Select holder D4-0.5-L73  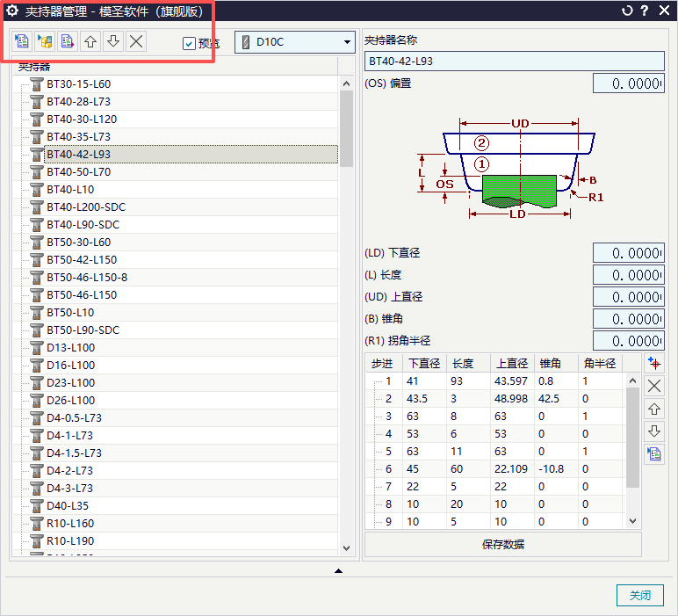tap(74, 418)
